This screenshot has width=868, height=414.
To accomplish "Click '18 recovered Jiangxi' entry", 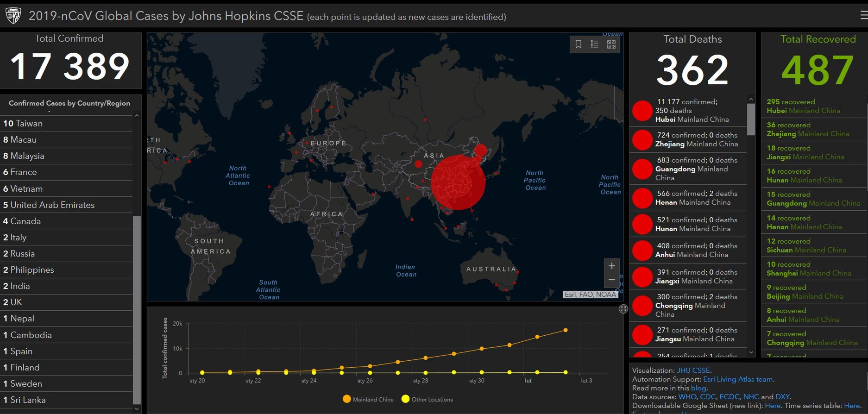I will tap(814, 152).
